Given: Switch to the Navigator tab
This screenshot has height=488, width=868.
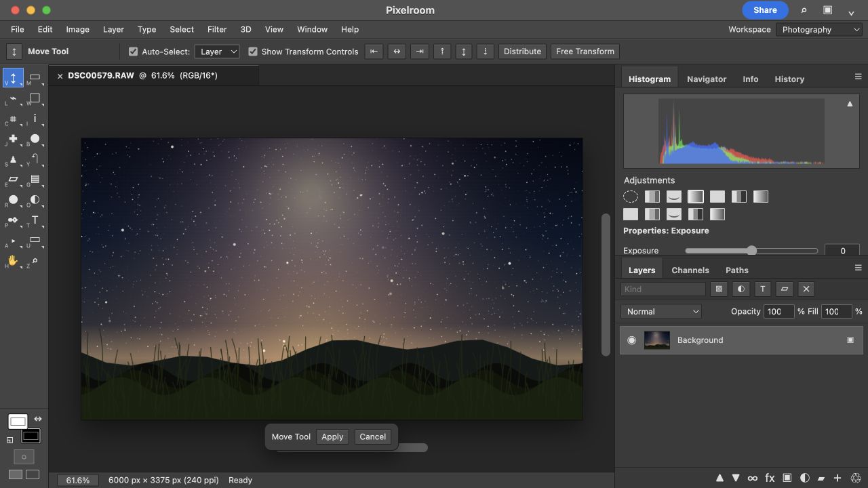Looking at the screenshot, I should point(707,79).
